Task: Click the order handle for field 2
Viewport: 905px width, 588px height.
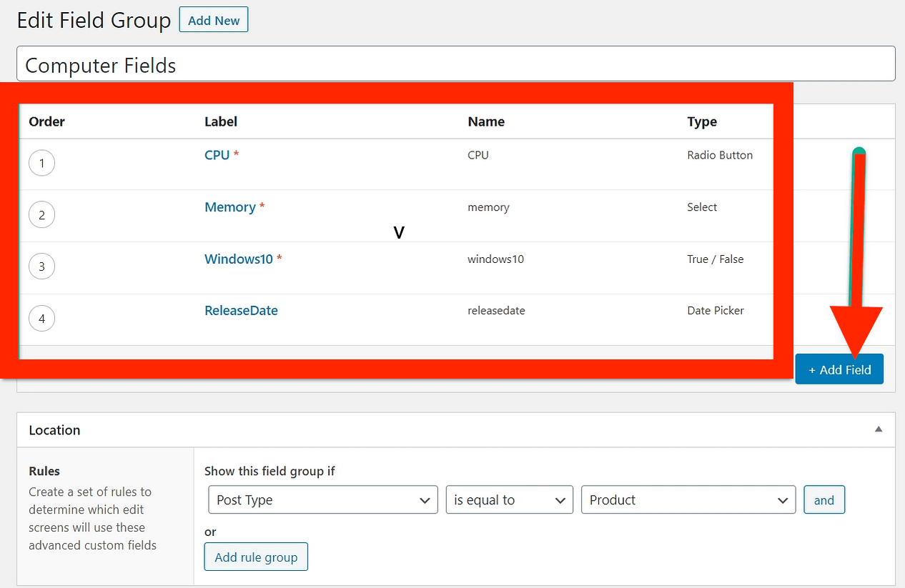Action: coord(41,214)
